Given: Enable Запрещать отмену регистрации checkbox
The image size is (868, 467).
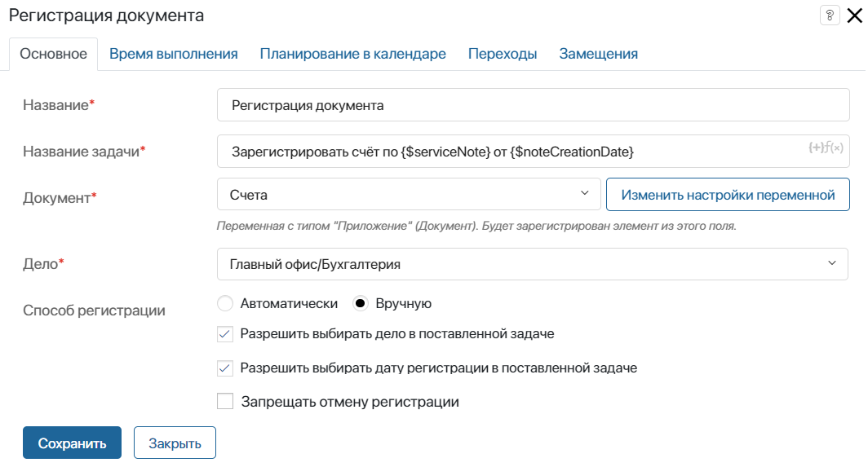Looking at the screenshot, I should (225, 401).
